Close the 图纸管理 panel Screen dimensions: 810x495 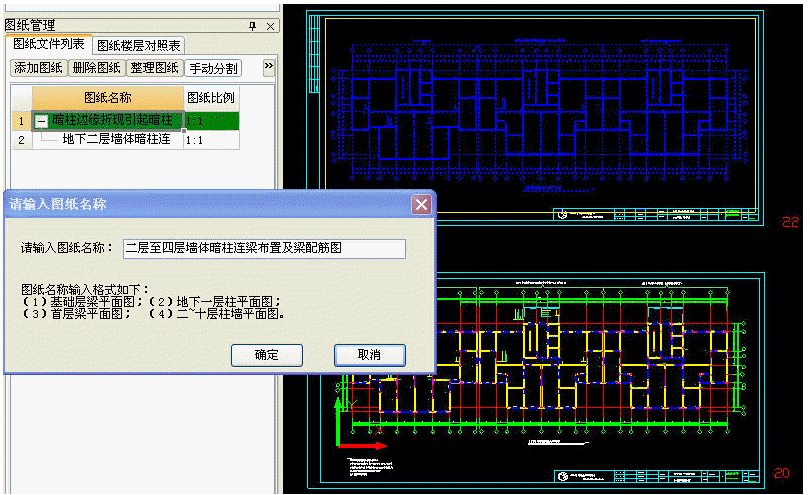point(270,25)
